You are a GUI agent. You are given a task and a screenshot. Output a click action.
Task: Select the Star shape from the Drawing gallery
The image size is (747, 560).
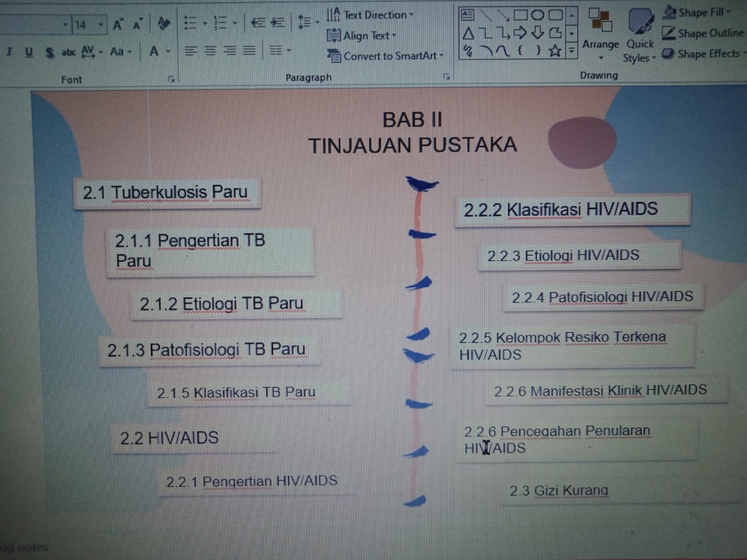point(556,49)
